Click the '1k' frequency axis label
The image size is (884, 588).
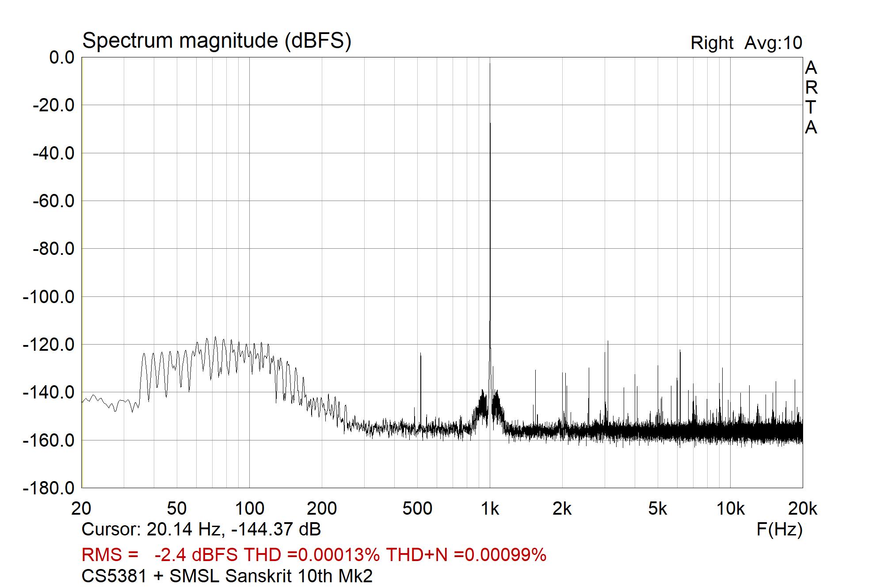click(490, 509)
